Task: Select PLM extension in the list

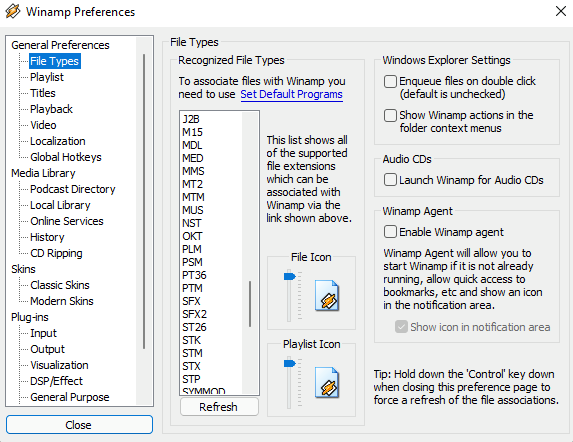Action: click(x=192, y=249)
